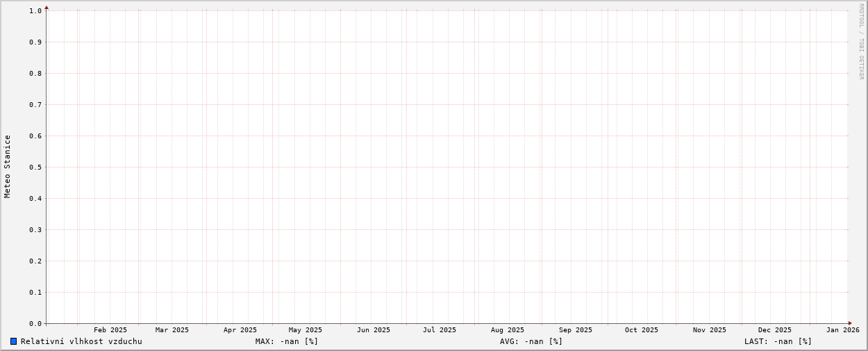
Task: Choose the Jan 2026 x-axis label
Action: (842, 330)
